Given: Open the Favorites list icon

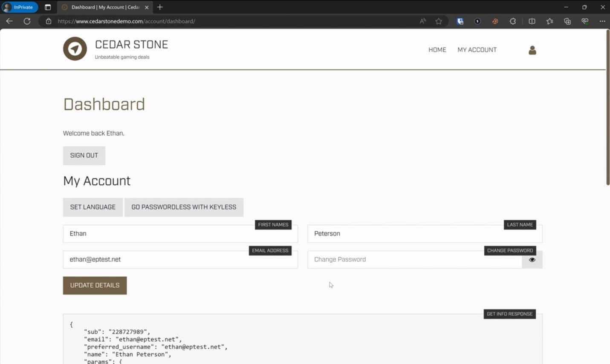Looking at the screenshot, I should tap(549, 21).
